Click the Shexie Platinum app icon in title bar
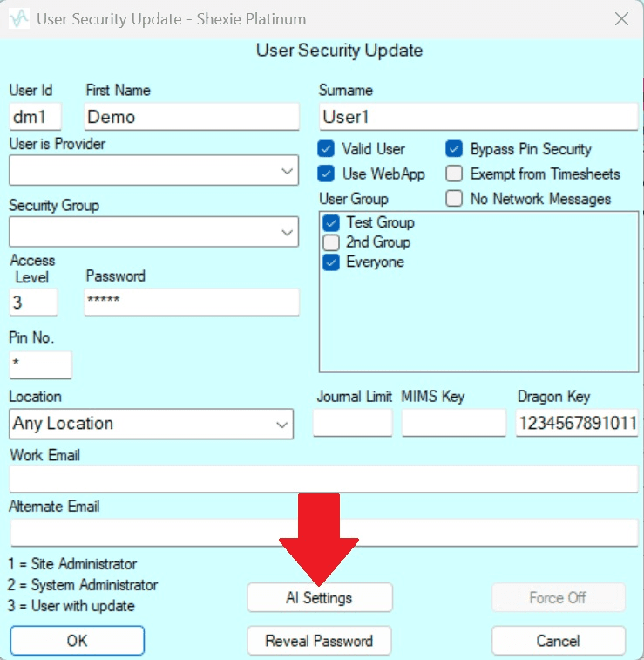644x660 pixels. tap(19, 19)
